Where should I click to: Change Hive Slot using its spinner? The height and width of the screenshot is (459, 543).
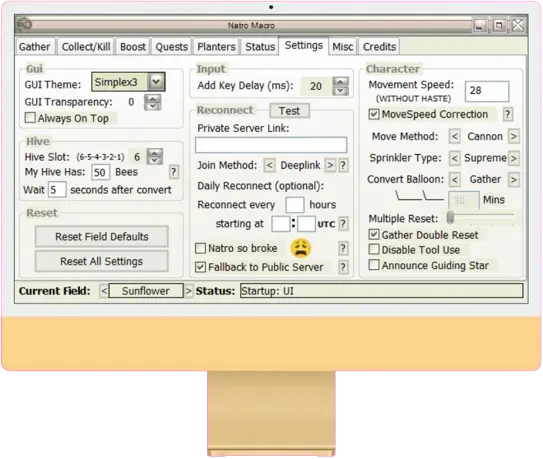click(x=154, y=157)
